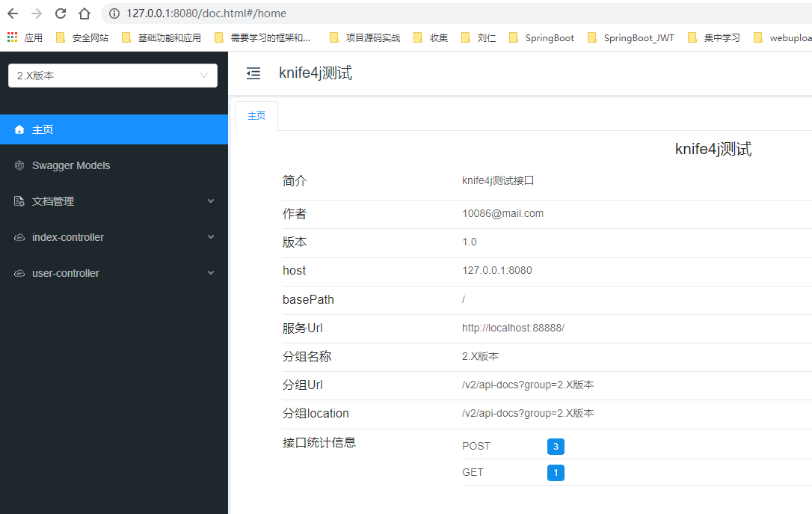Expand the user-controller chevron
Image resolution: width=812 pixels, height=514 pixels.
coord(211,272)
